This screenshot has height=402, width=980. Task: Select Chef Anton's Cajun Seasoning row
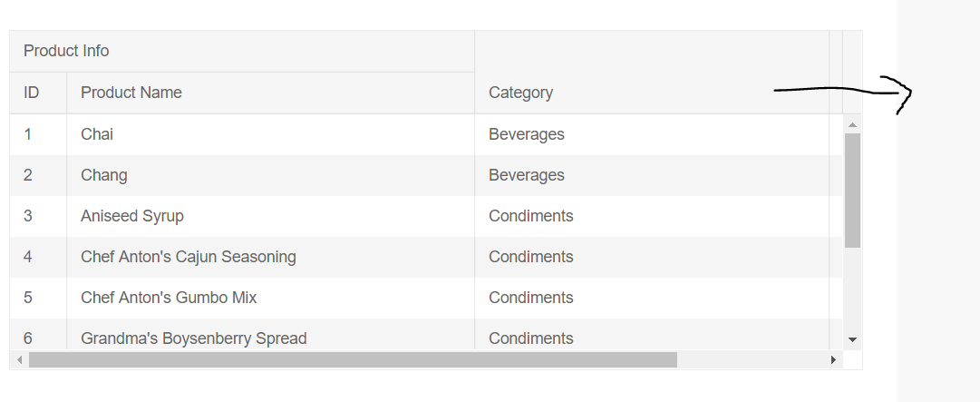[x=425, y=257]
